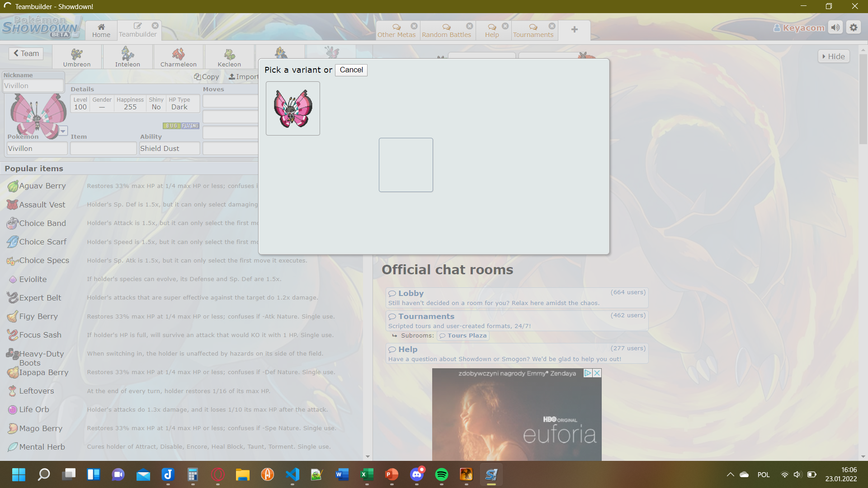Cancel the variant picker dialog
The height and width of the screenshot is (488, 868).
click(351, 70)
